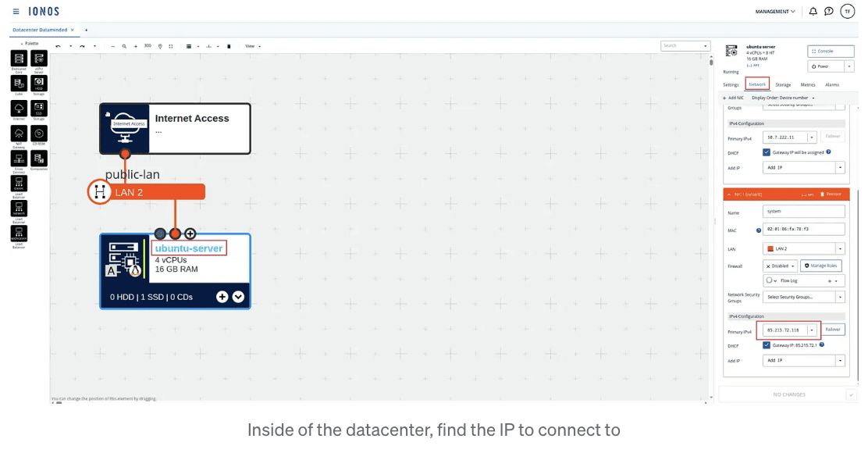Viewport: 868px width, 453px height.
Task: Open the hamburger menu beside IONOS logo
Action: click(16, 11)
